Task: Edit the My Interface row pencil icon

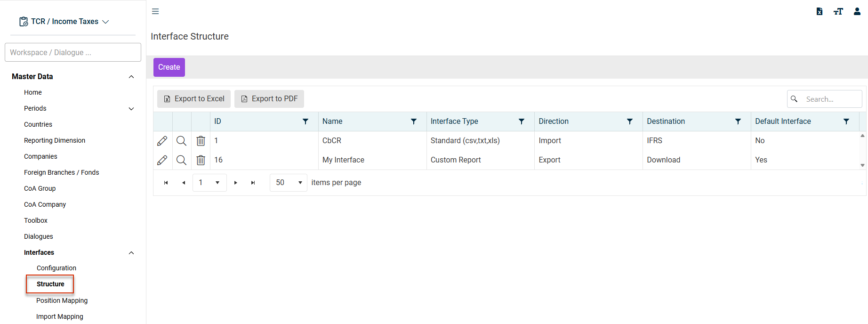Action: (x=162, y=160)
